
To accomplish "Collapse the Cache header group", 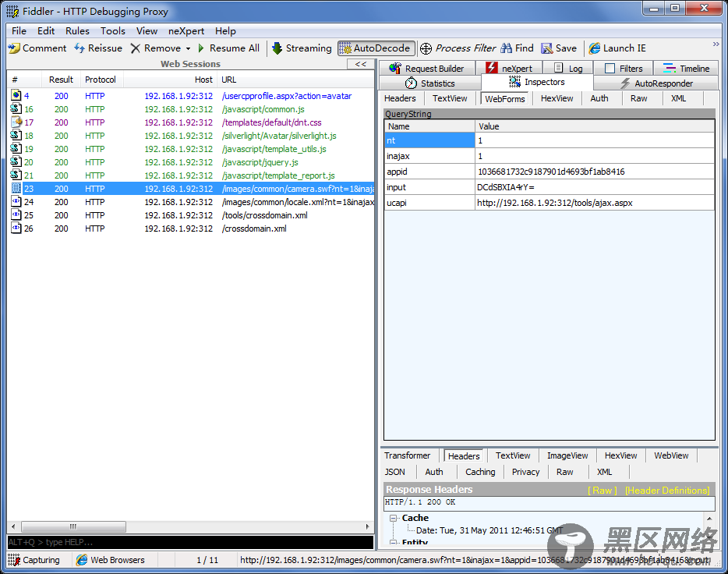I will pyautogui.click(x=394, y=518).
